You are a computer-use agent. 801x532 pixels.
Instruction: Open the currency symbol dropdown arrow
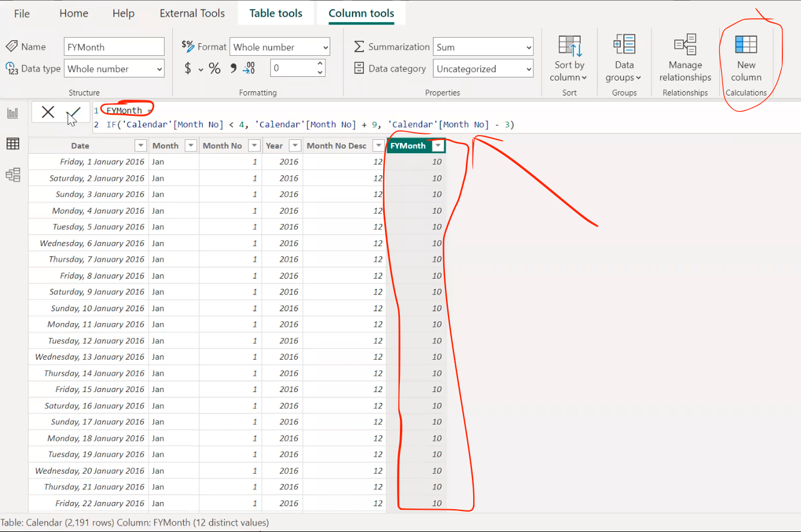click(201, 70)
